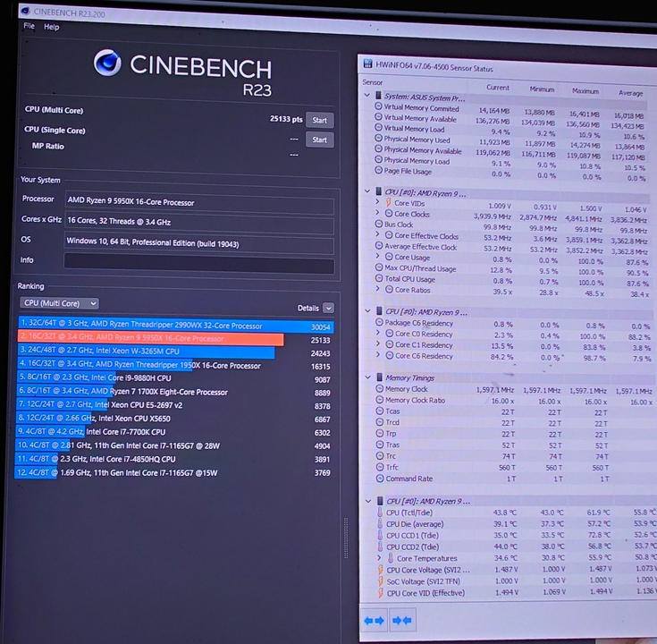Select the Virtual Memory Load row
The height and width of the screenshot is (644, 657).
point(510,131)
